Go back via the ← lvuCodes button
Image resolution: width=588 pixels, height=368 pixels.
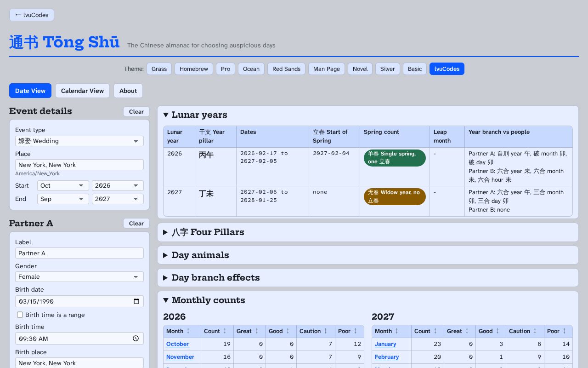[x=32, y=15]
